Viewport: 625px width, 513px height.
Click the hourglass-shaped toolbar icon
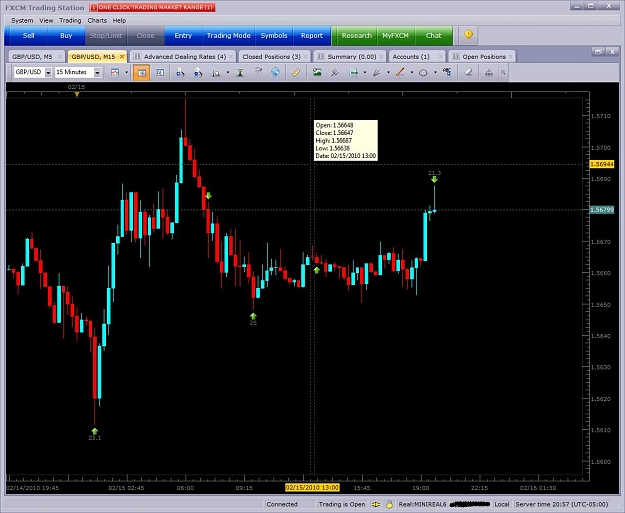pos(240,73)
